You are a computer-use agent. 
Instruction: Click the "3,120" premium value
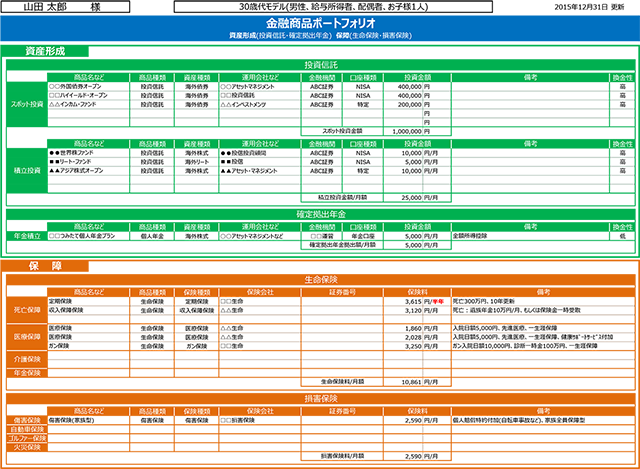[x=413, y=310]
